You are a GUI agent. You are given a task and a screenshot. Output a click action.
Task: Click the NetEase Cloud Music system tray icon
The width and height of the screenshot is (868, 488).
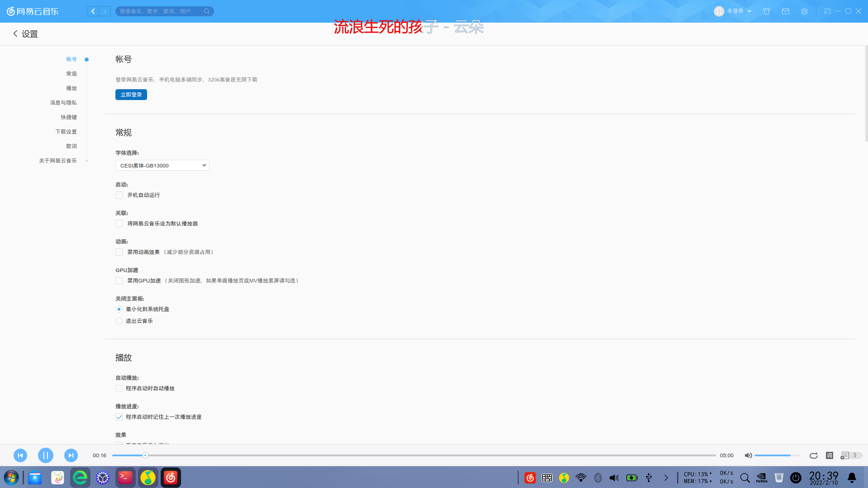530,478
